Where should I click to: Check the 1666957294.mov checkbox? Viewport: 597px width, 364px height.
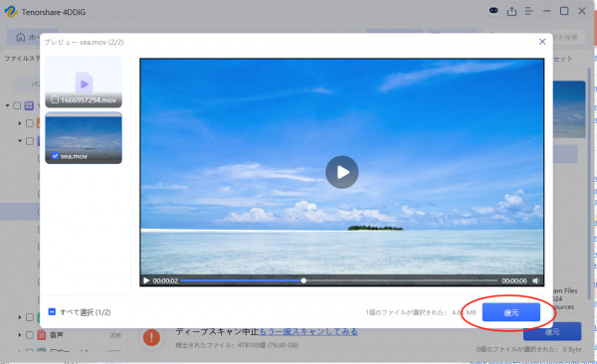coord(55,99)
